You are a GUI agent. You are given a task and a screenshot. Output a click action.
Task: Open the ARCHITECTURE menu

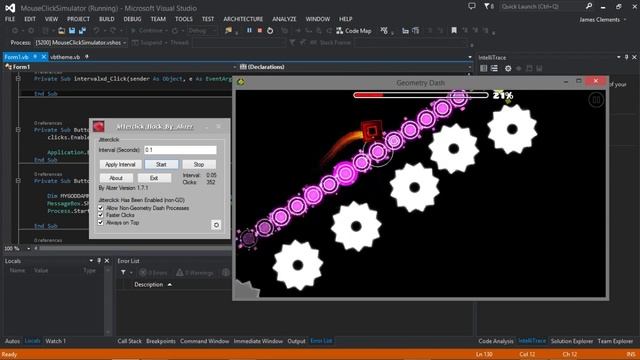click(x=243, y=19)
